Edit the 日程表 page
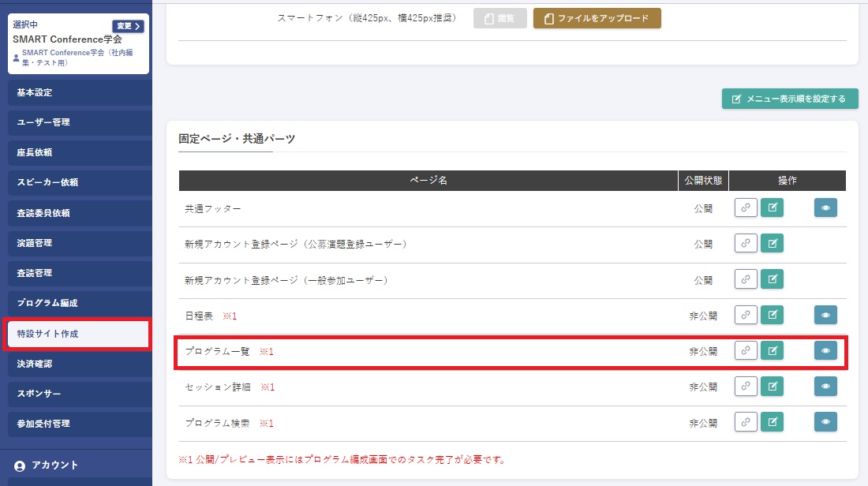This screenshot has width=868, height=486. pos(772,315)
